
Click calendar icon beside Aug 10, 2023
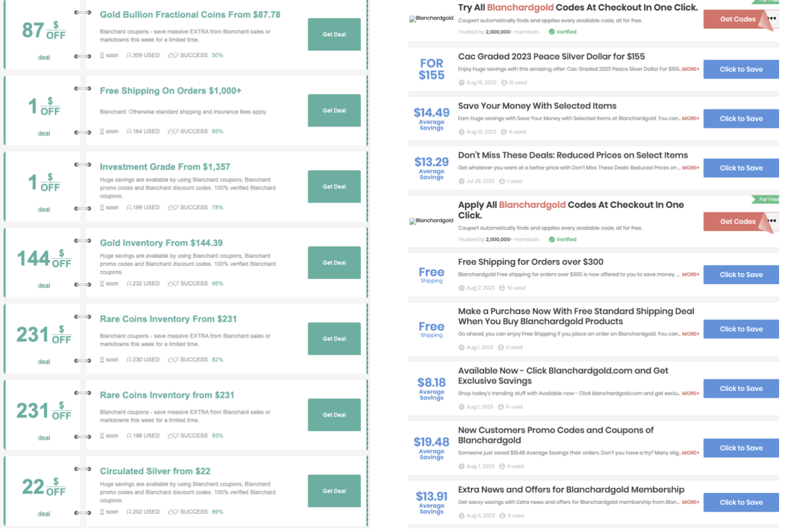click(x=462, y=132)
